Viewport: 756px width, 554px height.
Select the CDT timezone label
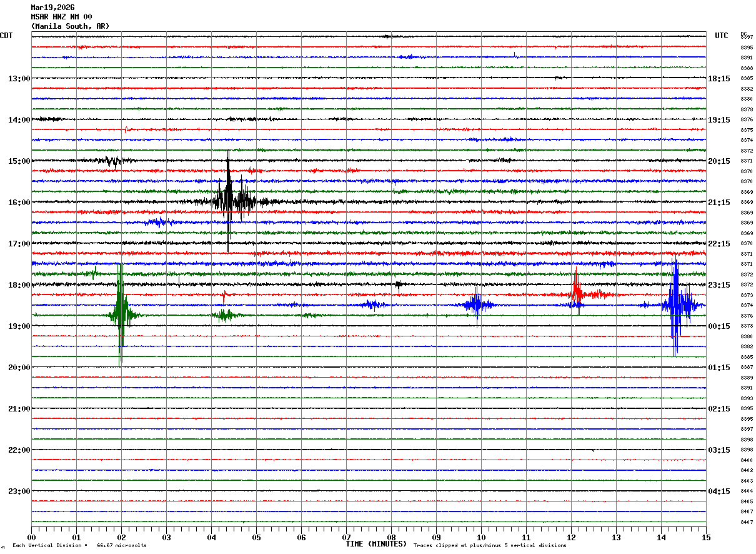click(x=6, y=36)
